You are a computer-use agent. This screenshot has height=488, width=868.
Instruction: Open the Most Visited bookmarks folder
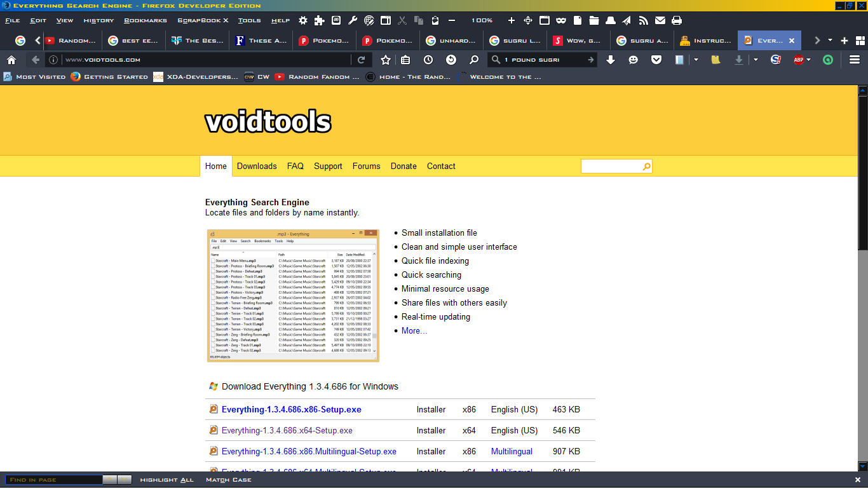[x=34, y=77]
